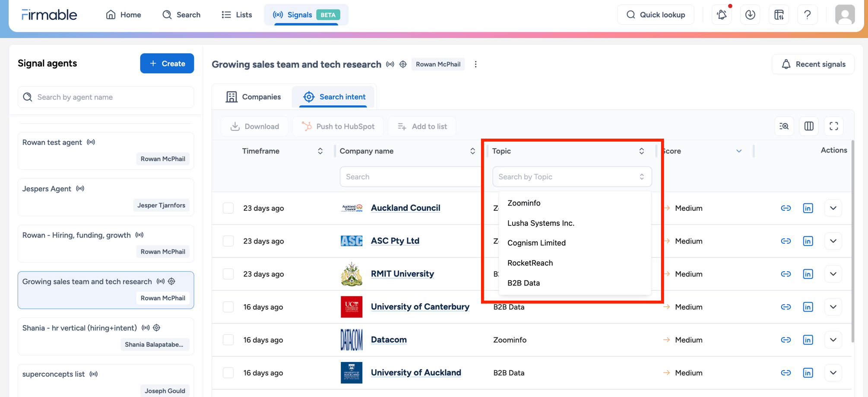Open the Quick lookup search box
Viewport: 868px width, 397px height.
656,15
